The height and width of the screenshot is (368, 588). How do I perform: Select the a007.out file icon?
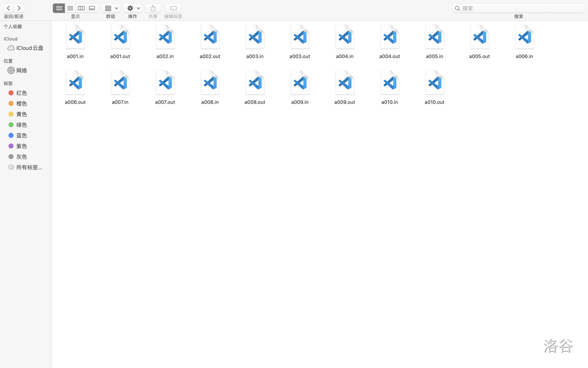(x=165, y=83)
